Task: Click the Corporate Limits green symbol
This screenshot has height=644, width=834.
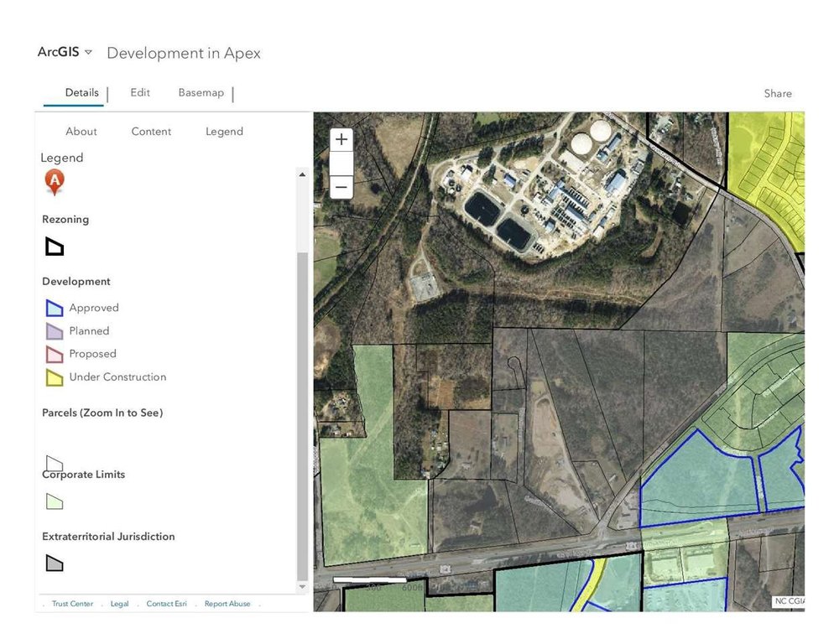Action: click(55, 502)
